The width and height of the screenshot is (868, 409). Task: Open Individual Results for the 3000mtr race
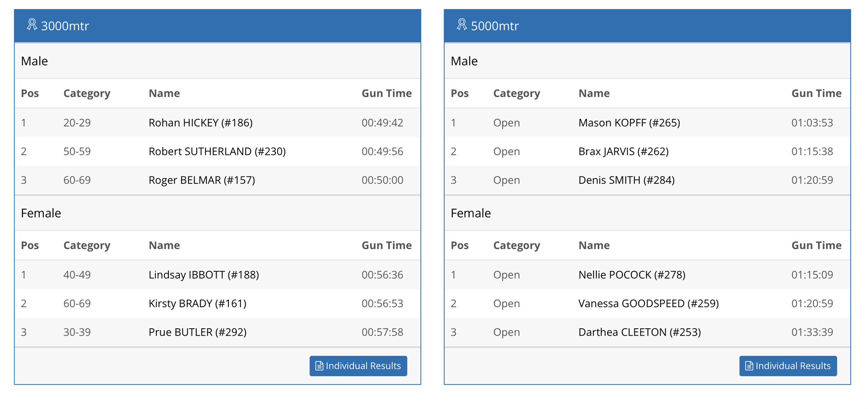pyautogui.click(x=358, y=366)
